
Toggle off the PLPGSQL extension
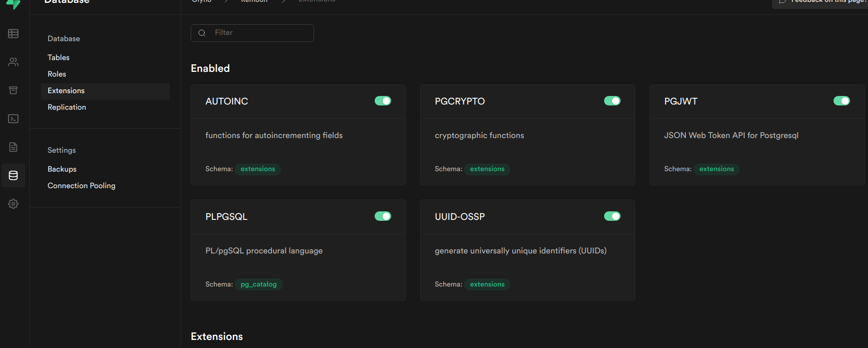pyautogui.click(x=383, y=216)
